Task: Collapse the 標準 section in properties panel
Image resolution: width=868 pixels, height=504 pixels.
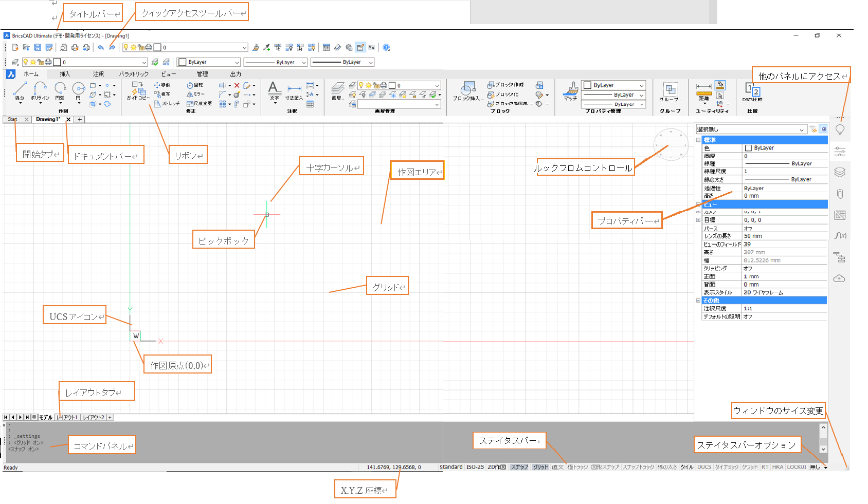Action: coord(698,140)
